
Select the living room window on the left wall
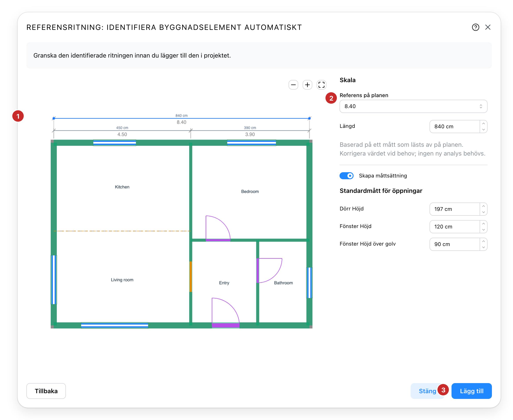point(54,280)
